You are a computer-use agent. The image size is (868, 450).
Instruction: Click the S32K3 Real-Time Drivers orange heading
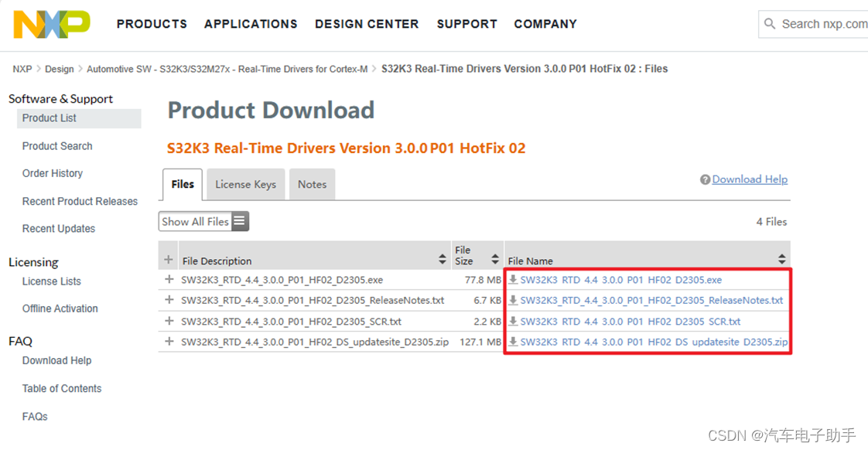point(346,148)
